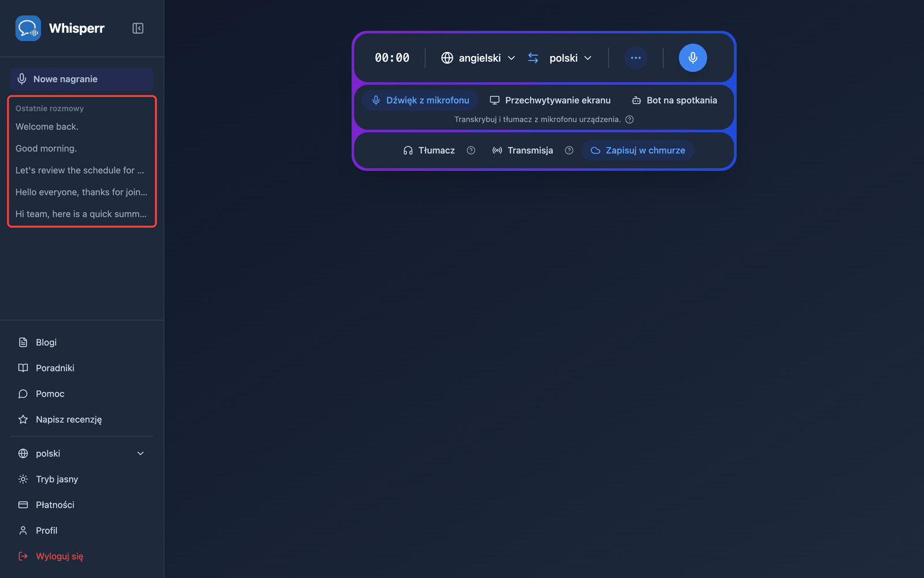Open the angielski source language dropdown

click(478, 58)
